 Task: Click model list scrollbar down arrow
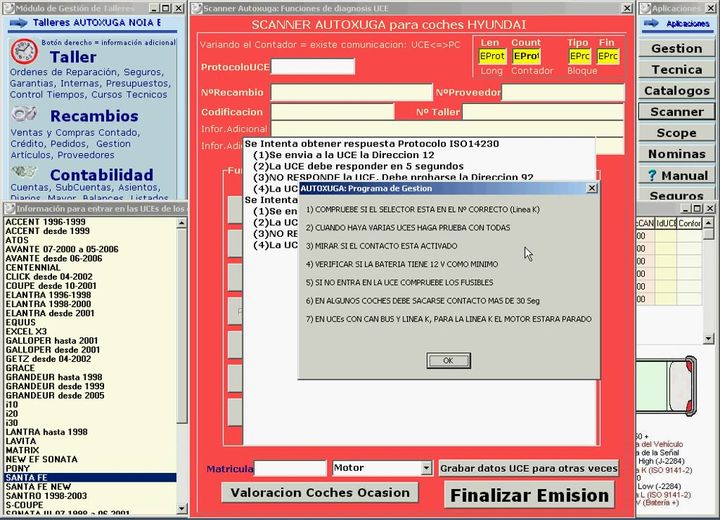click(181, 509)
